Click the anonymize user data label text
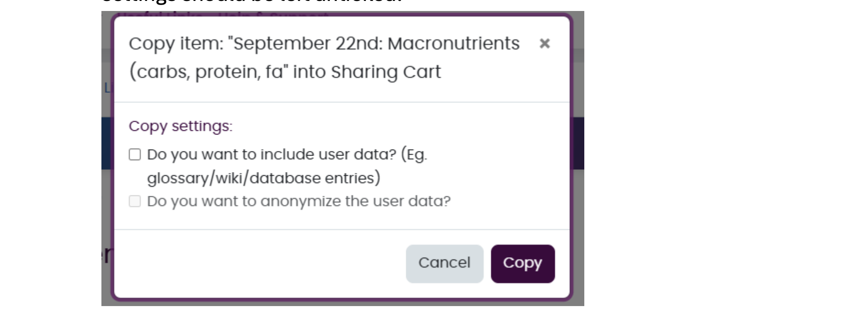 pos(299,200)
